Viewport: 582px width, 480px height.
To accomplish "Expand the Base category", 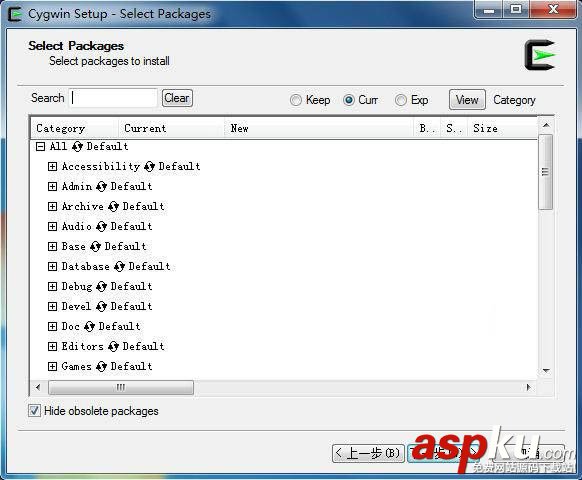I will tap(52, 246).
